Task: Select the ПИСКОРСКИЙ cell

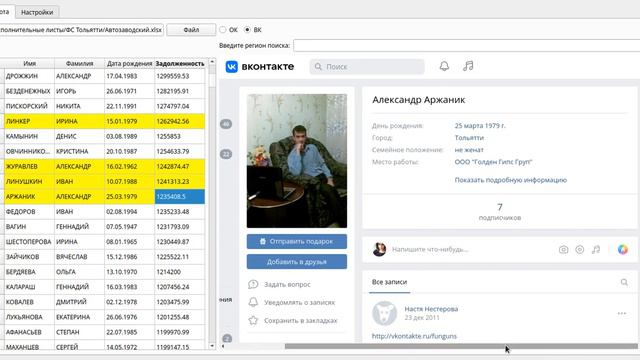Action: tap(29, 106)
